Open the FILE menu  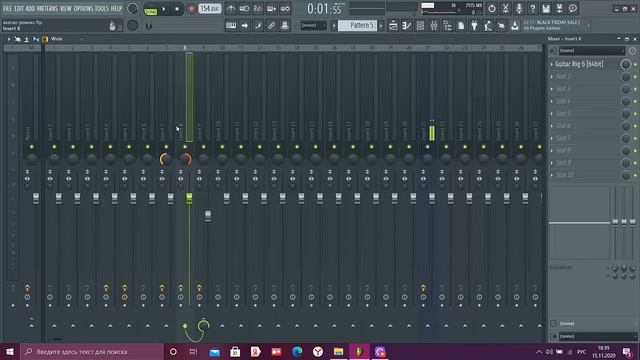click(7, 8)
